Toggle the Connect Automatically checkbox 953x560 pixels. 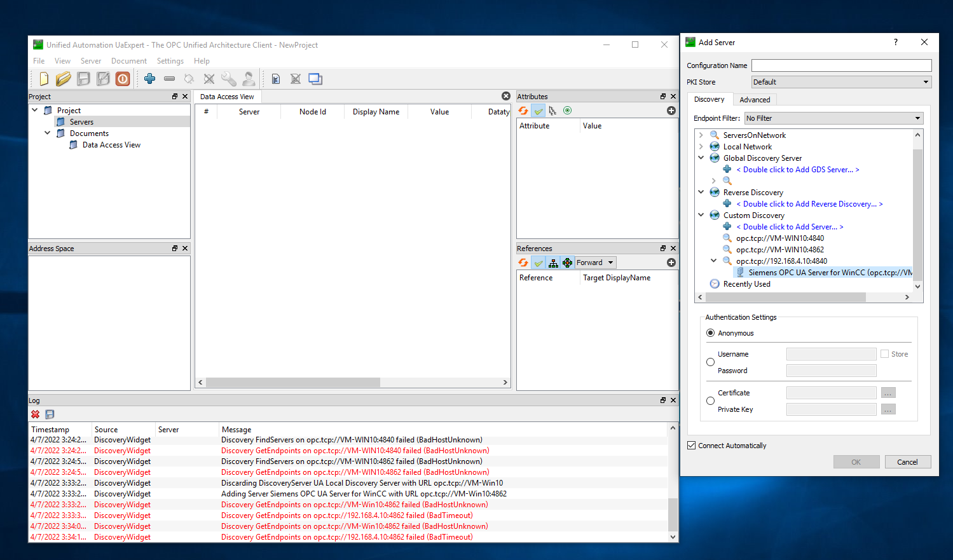tap(692, 446)
